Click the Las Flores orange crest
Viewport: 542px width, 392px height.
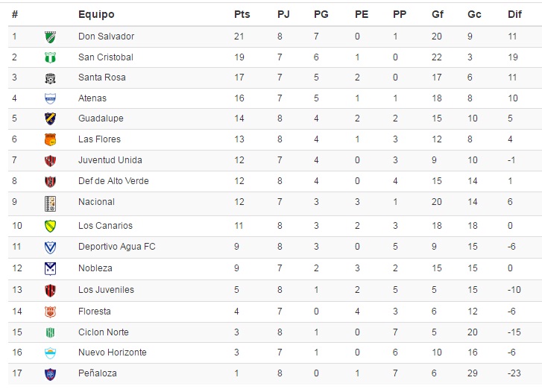pyautogui.click(x=51, y=139)
